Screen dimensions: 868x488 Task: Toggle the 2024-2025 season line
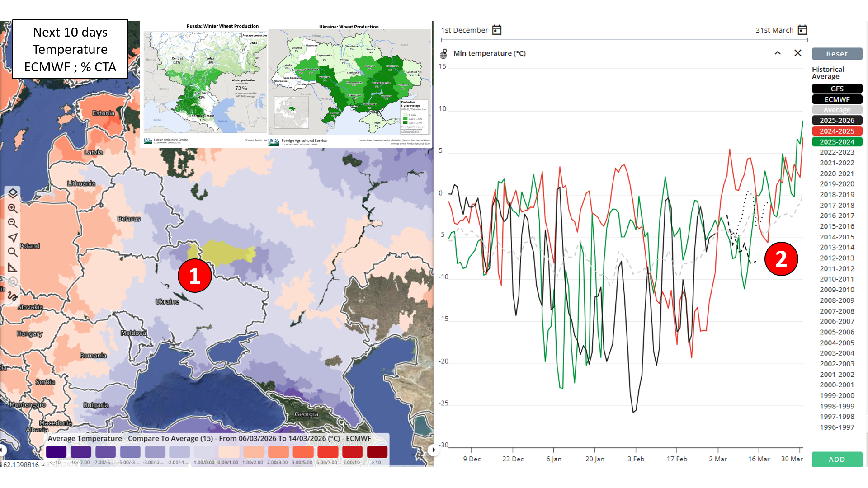coord(837,131)
